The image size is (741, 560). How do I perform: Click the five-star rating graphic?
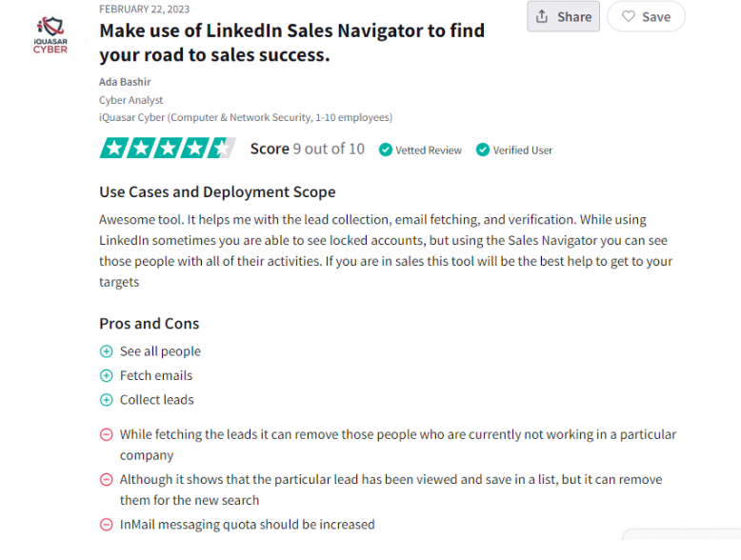[x=168, y=148]
